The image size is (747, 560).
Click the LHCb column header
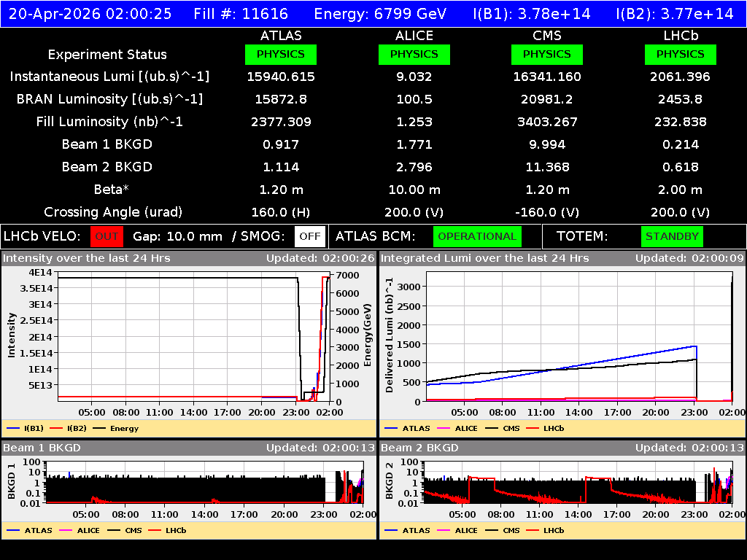681,36
